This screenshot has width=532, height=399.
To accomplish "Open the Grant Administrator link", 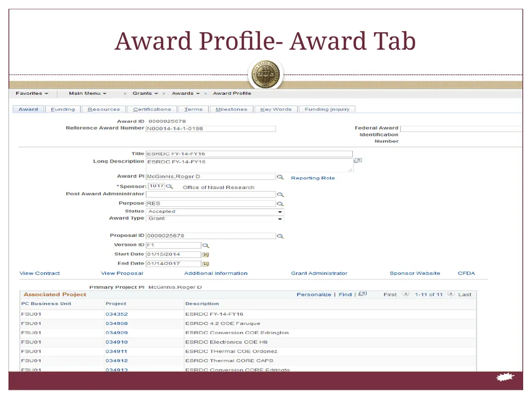I will click(320, 273).
